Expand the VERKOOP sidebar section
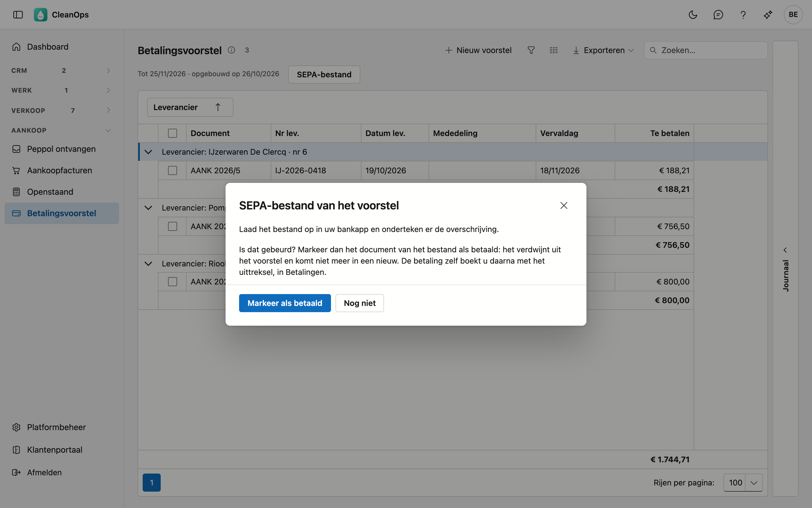The image size is (812, 508). [61, 110]
